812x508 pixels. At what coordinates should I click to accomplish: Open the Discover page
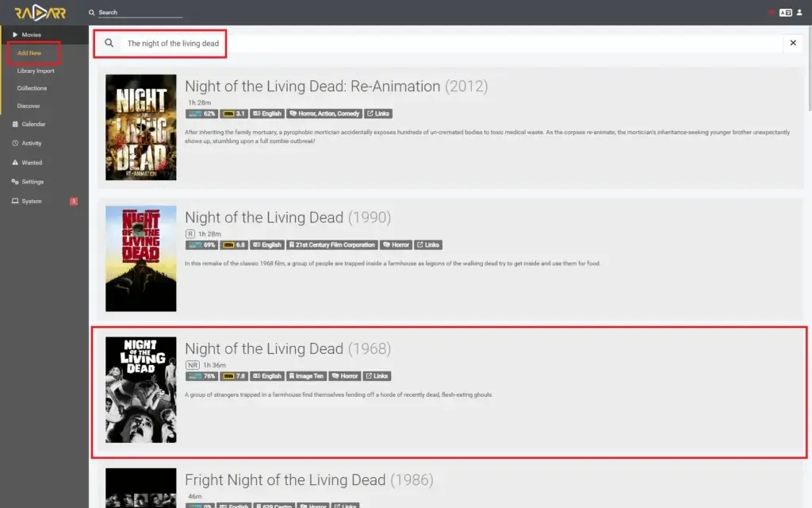(x=30, y=105)
